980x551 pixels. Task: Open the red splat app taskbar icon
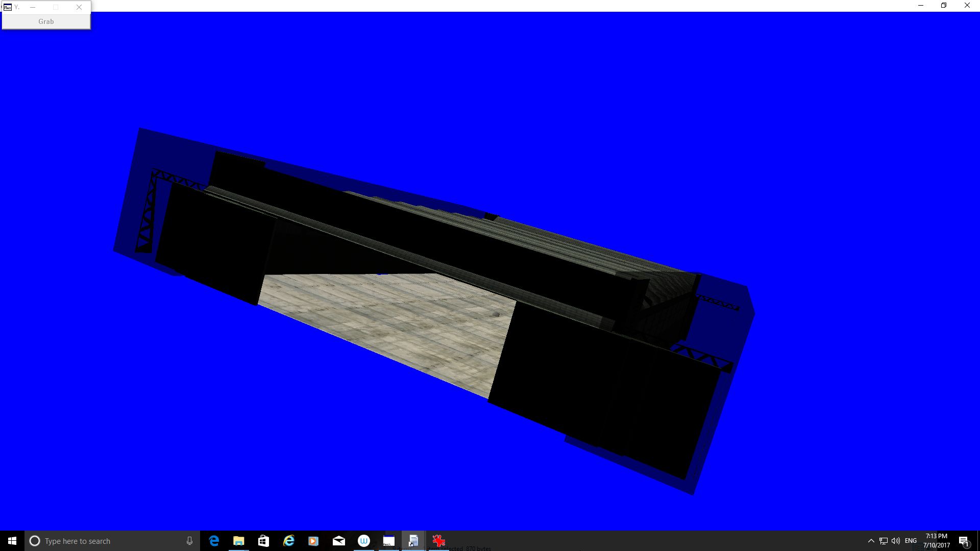tap(438, 541)
